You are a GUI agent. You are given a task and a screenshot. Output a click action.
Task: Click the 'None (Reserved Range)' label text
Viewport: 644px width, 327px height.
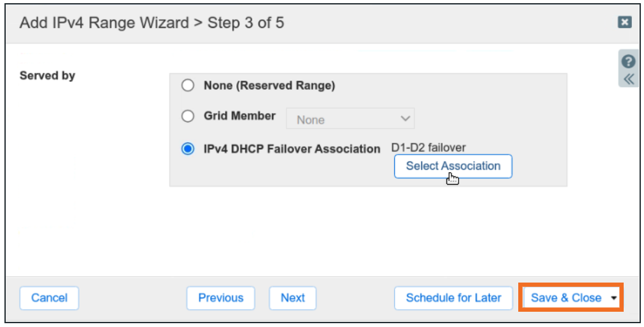(x=269, y=85)
